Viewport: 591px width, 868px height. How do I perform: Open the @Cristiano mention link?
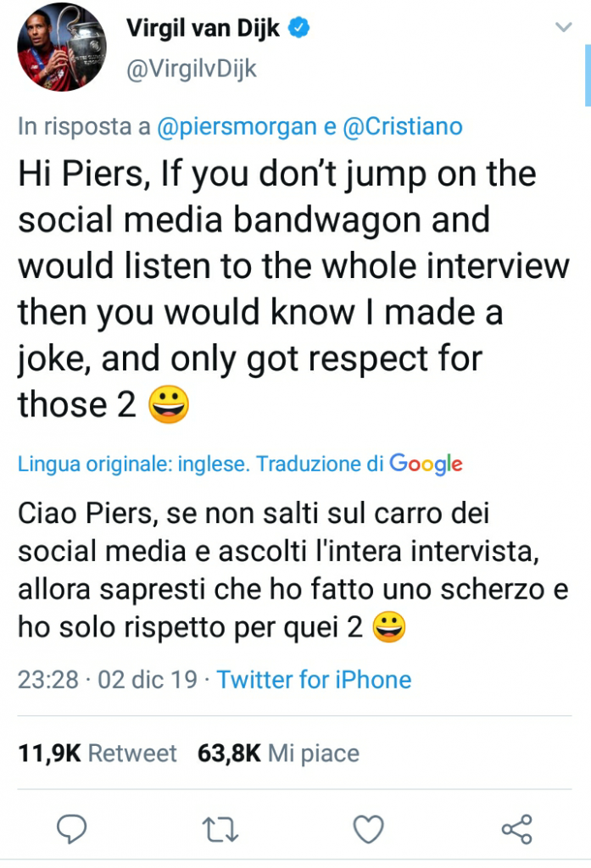(x=403, y=127)
